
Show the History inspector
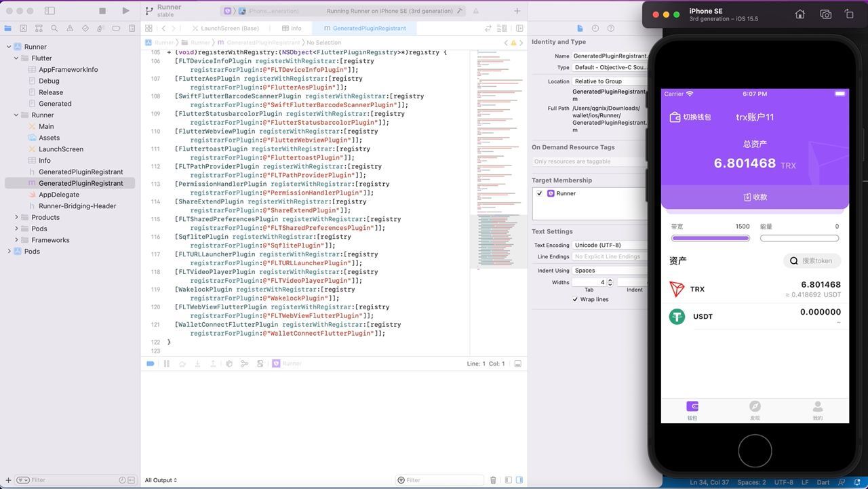click(x=595, y=28)
